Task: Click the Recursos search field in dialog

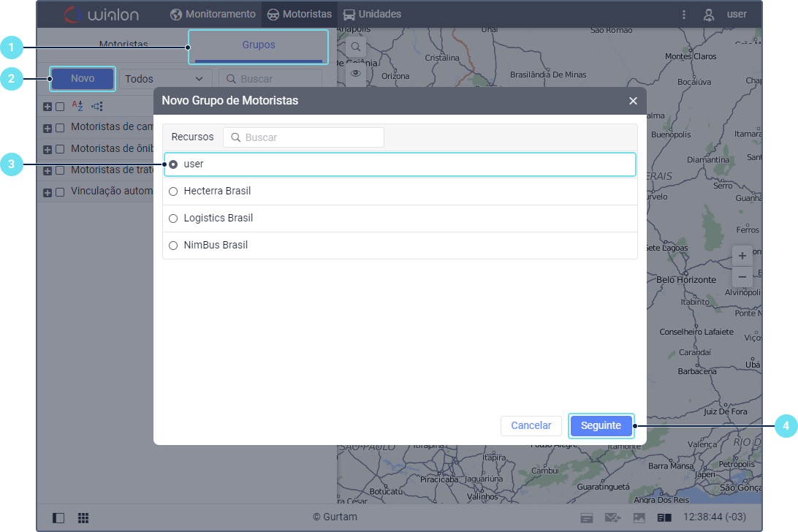Action: click(x=303, y=137)
